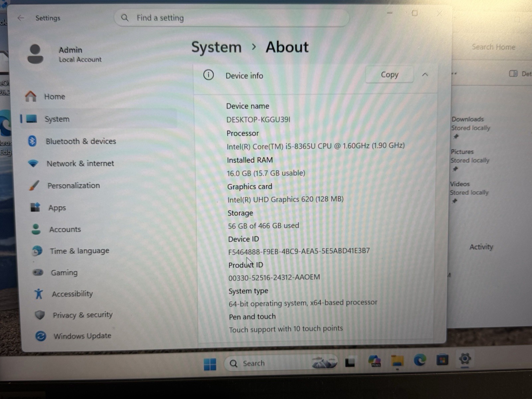Click the Details pane icon in File Explorer

coord(513,73)
